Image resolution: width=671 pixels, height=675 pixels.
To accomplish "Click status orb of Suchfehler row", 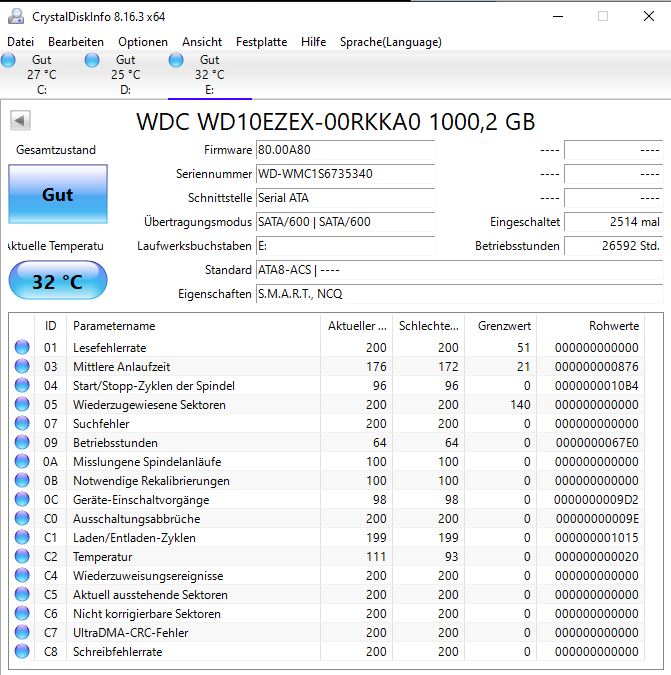I will (x=22, y=423).
